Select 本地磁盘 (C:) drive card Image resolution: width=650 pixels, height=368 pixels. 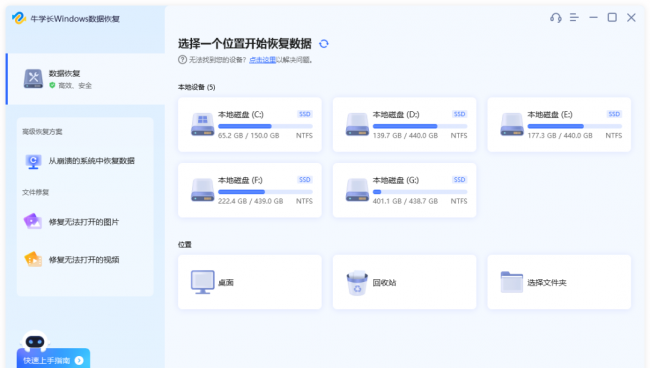pyautogui.click(x=250, y=124)
